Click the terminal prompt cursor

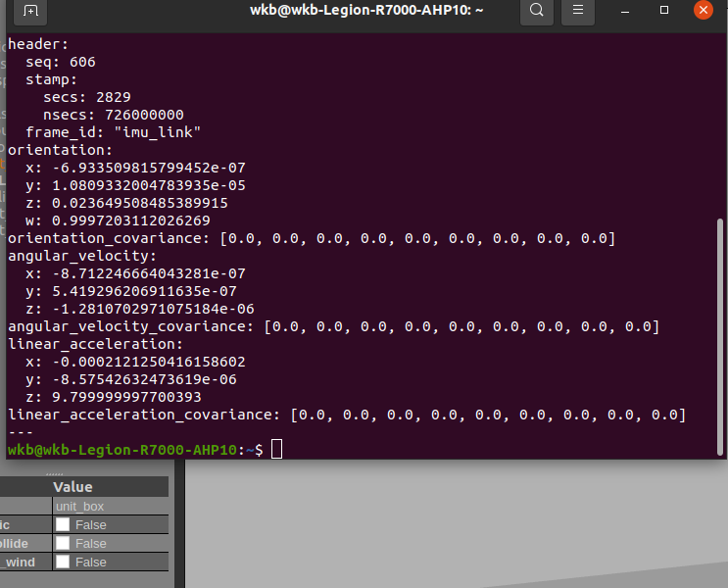276,449
